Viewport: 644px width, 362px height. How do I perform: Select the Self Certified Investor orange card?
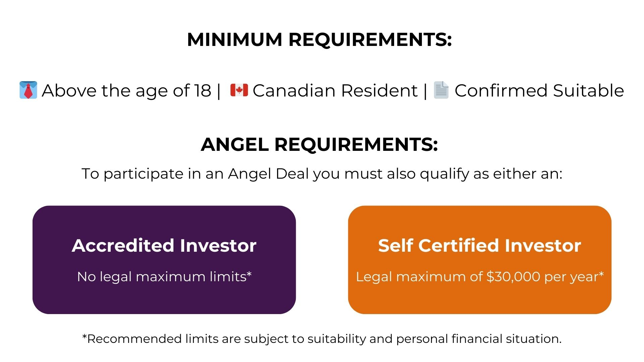click(x=480, y=260)
